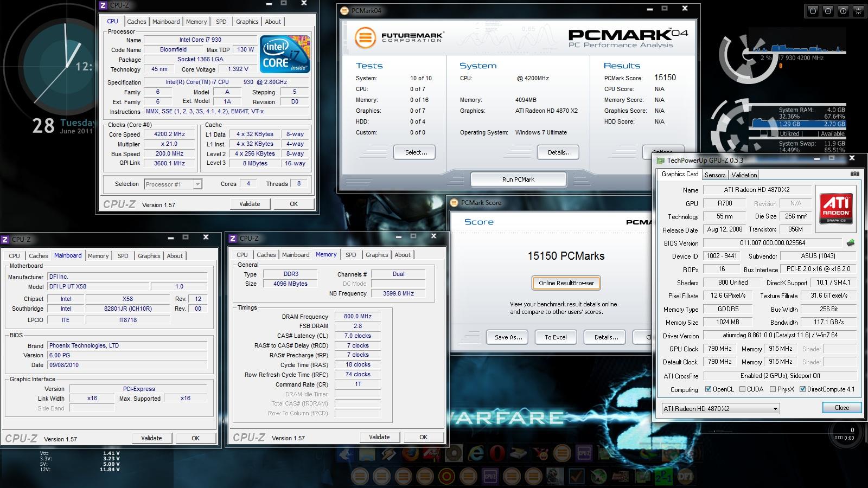Click the motherboard model field DFI LP UT X58
The image size is (868, 488).
click(x=97, y=286)
